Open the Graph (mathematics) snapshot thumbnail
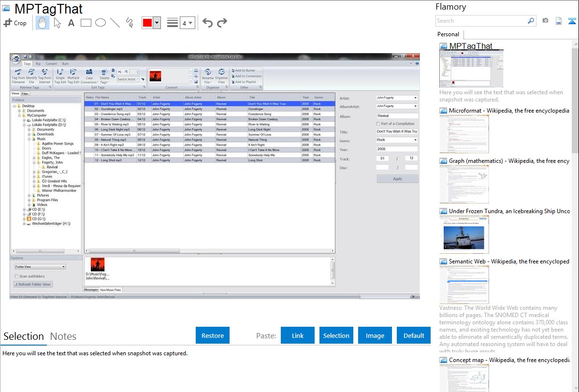The height and width of the screenshot is (392, 579). [464, 184]
